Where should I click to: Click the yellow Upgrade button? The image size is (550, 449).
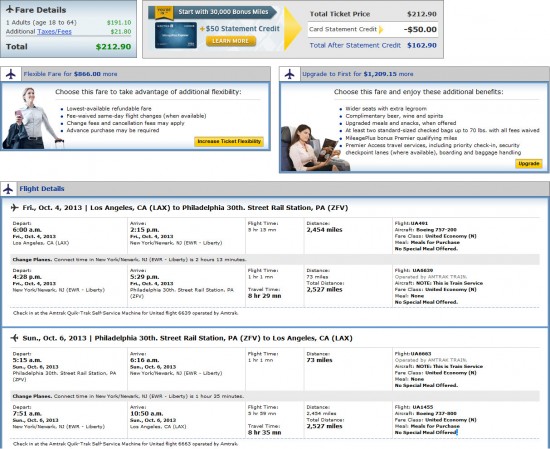(x=529, y=163)
